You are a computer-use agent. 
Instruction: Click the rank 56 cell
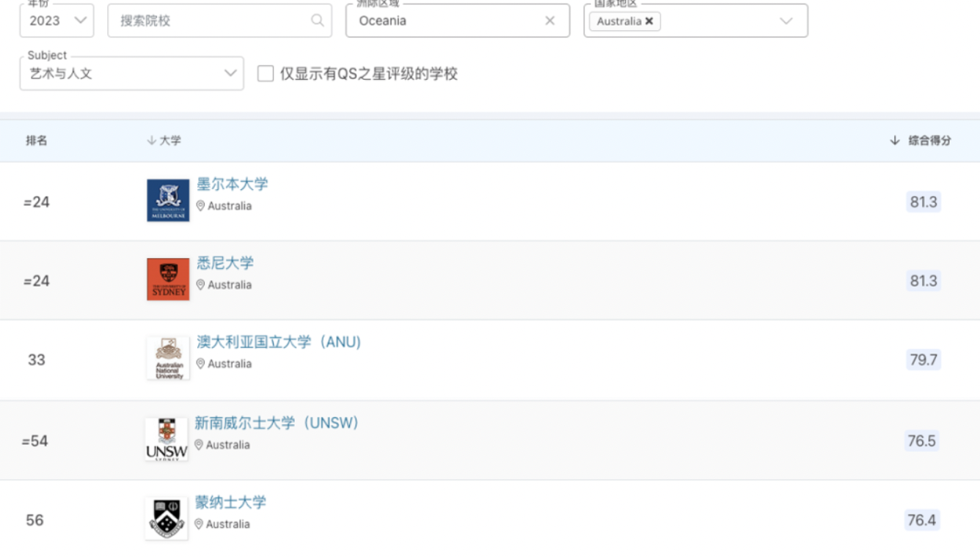pyautogui.click(x=34, y=520)
